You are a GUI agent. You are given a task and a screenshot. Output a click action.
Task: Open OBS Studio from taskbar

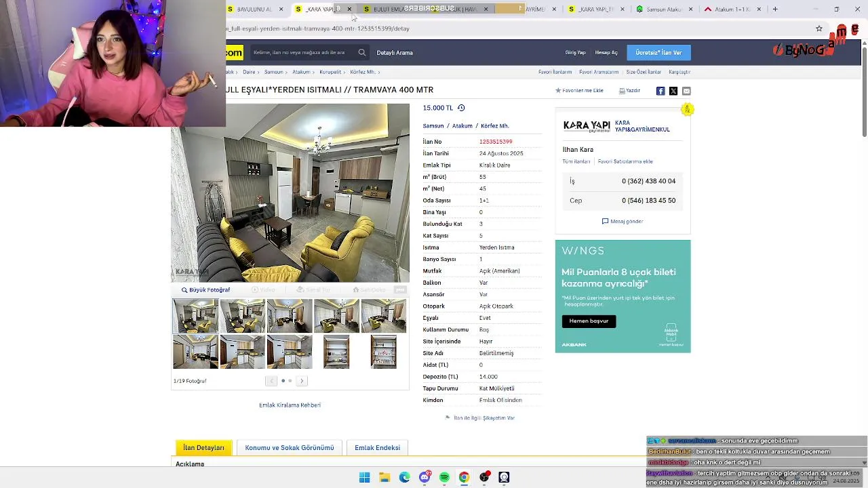point(484,477)
